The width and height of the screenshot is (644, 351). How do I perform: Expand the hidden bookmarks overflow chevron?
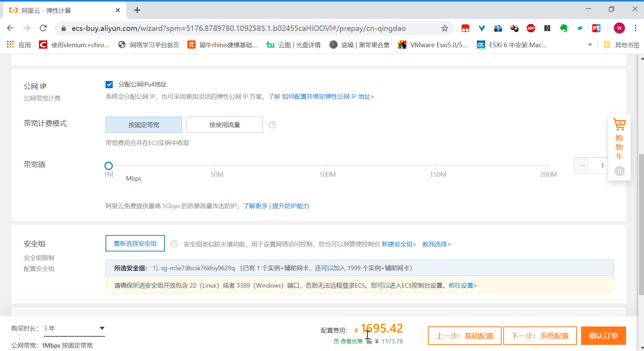coord(590,44)
